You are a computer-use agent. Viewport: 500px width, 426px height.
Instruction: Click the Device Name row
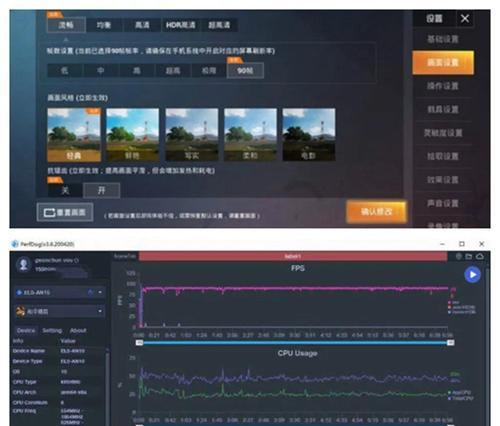(58, 351)
